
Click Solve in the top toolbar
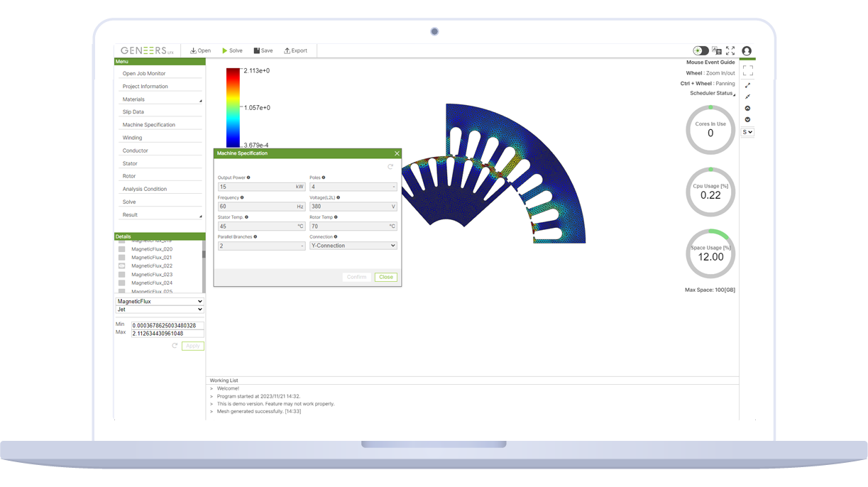232,51
